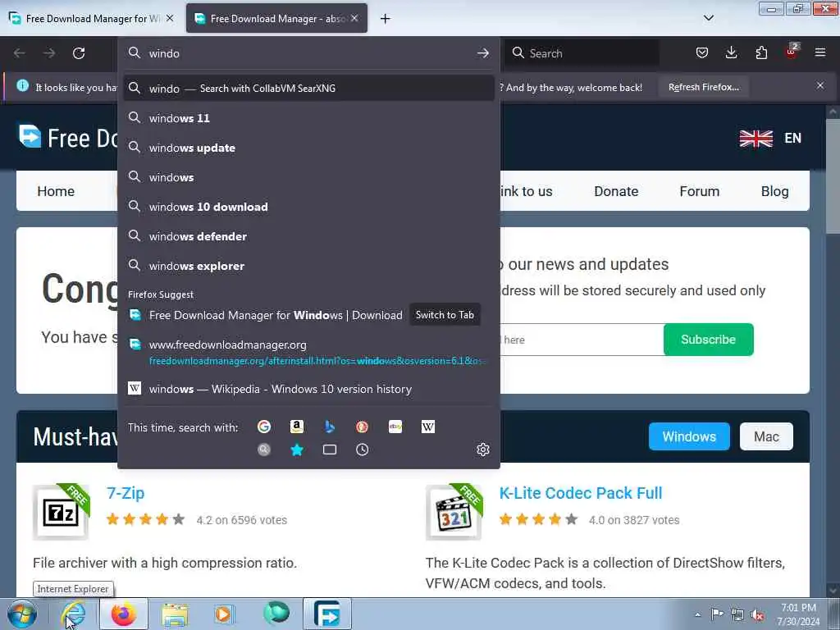Click the green Subscribe button
Viewport: 840px width, 630px height.
[x=708, y=339]
